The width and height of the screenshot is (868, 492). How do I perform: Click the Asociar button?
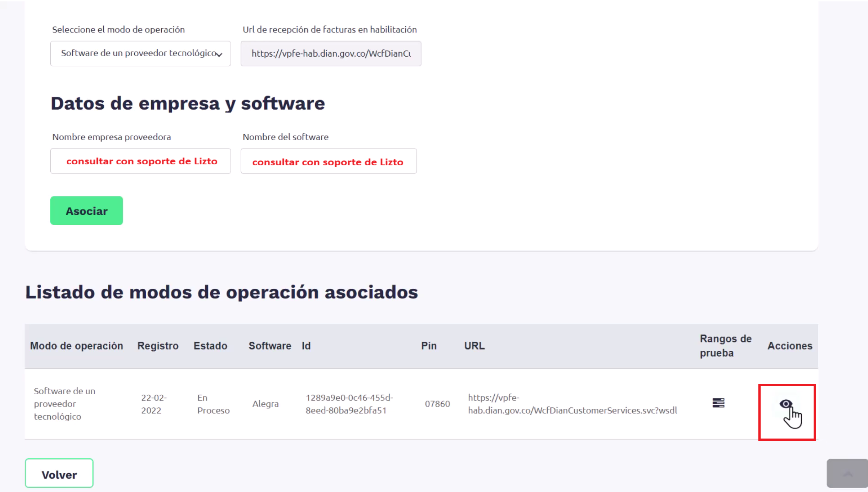point(87,211)
